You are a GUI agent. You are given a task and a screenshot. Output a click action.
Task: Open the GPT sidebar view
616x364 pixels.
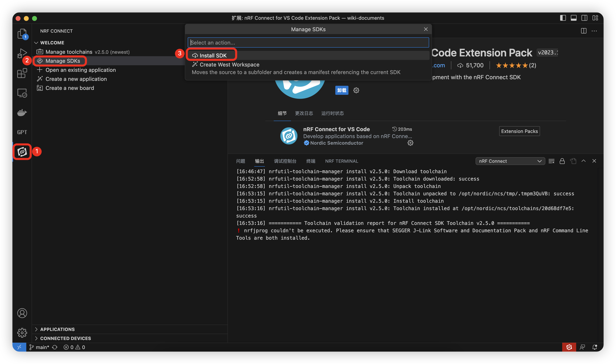[x=22, y=132]
